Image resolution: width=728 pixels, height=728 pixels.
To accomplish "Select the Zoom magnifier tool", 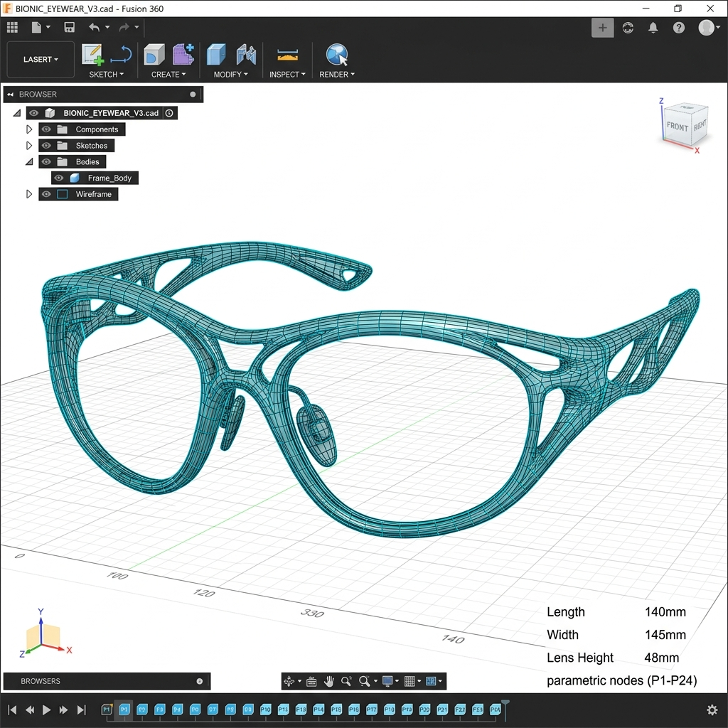I will coord(346,681).
